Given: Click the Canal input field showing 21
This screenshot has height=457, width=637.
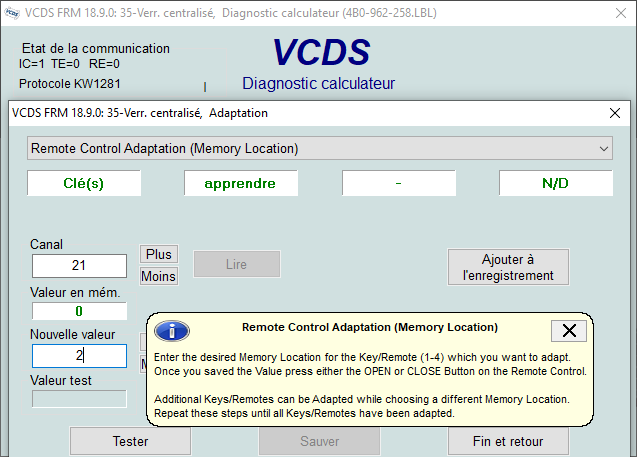Looking at the screenshot, I should click(x=79, y=266).
